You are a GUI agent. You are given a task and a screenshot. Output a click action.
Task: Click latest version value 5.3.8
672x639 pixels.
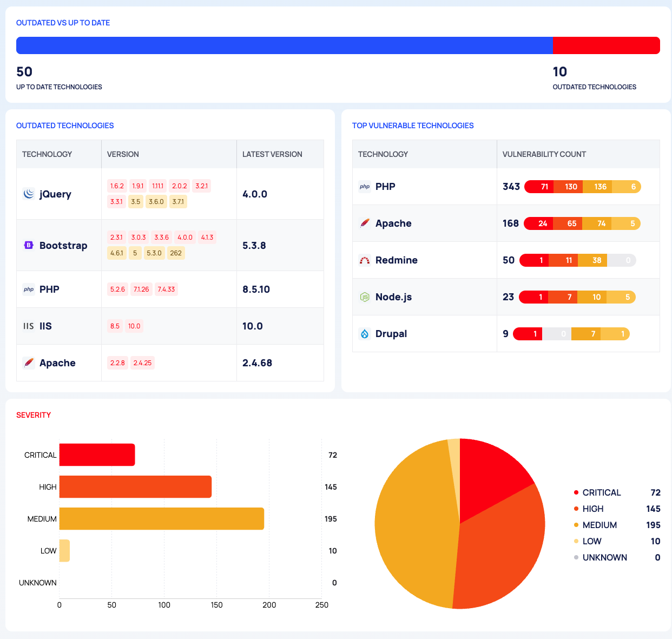(x=254, y=245)
